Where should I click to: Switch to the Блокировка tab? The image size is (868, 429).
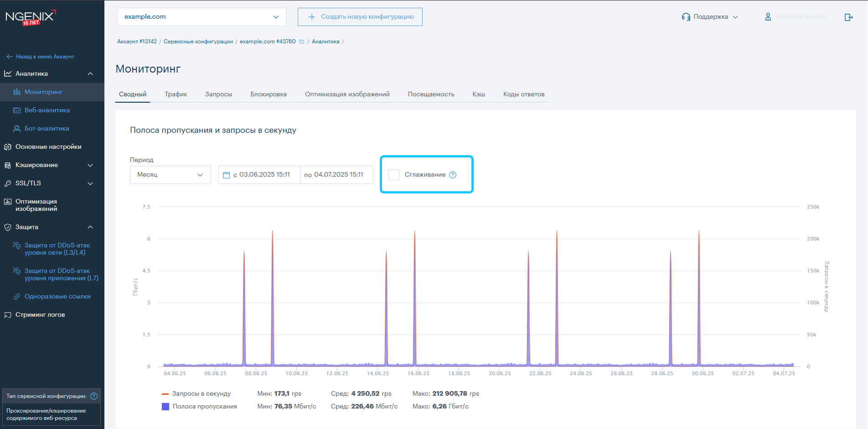269,94
